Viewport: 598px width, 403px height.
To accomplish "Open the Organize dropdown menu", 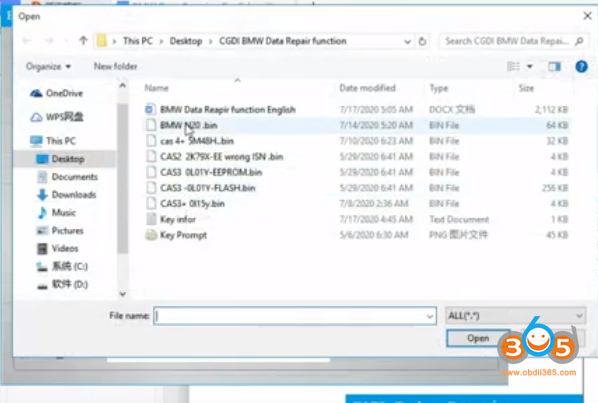I will point(48,67).
